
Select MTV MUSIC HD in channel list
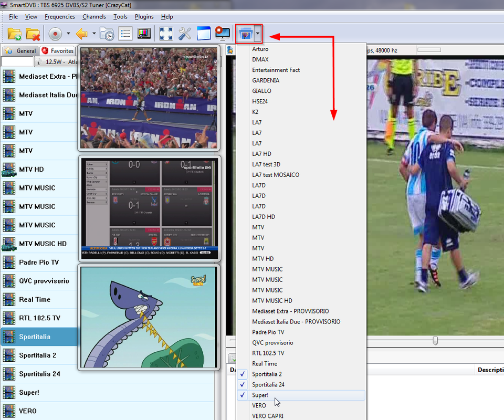39,244
